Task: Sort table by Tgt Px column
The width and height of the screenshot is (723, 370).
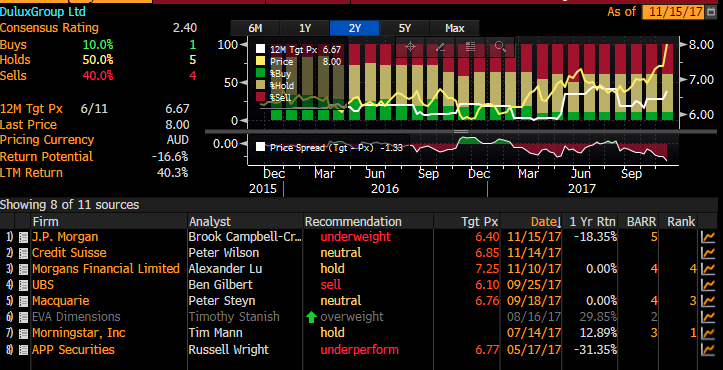Action: point(467,221)
